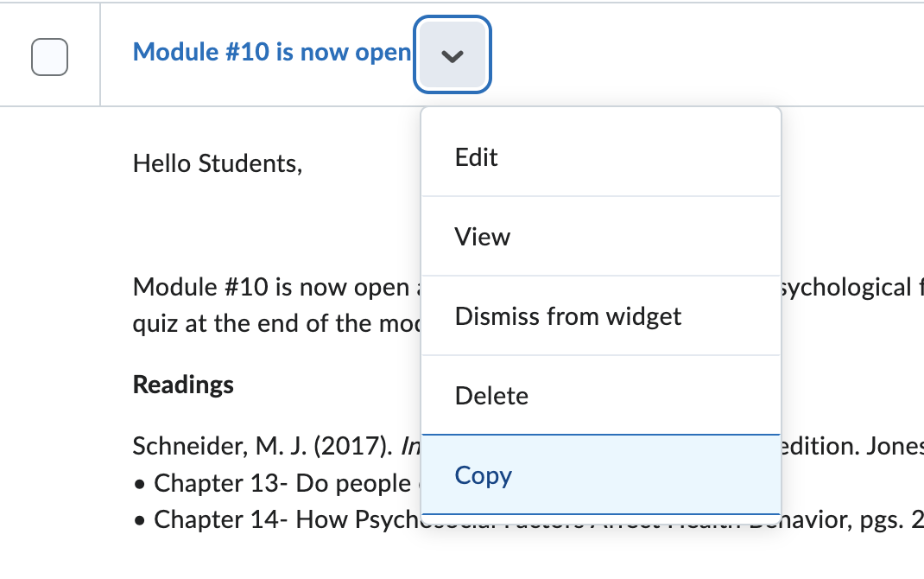Click the bold 'Readings' heading

(x=183, y=385)
